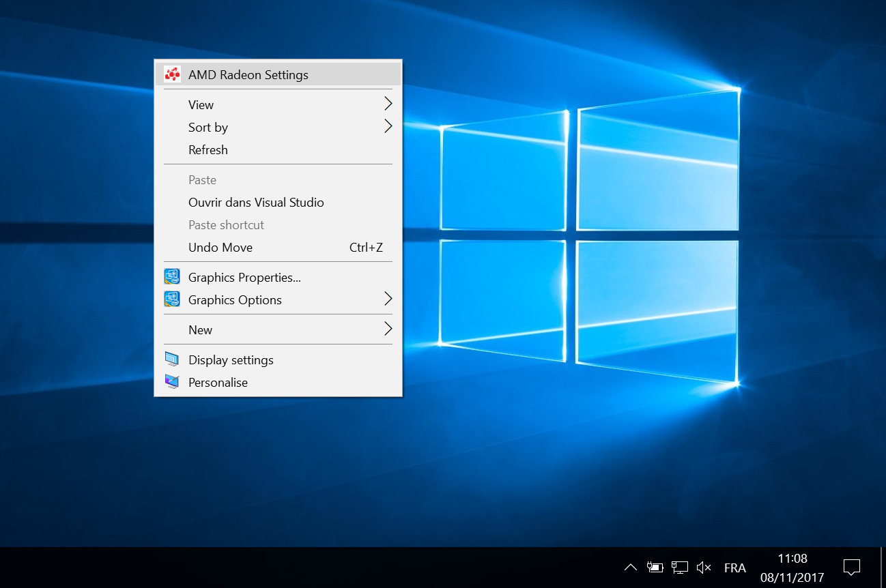Click the monitor icon beside Display settings
The width and height of the screenshot is (886, 588).
tap(172, 359)
